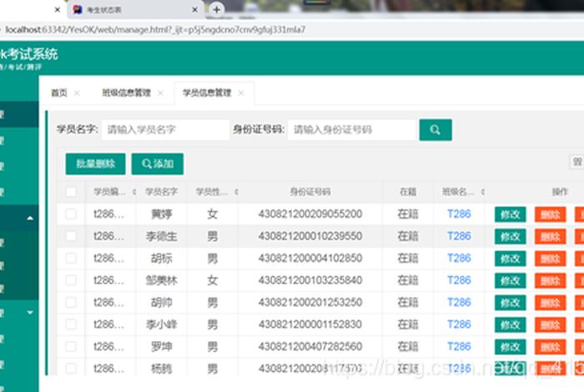Click 删除 for 罗坤

[550, 347]
